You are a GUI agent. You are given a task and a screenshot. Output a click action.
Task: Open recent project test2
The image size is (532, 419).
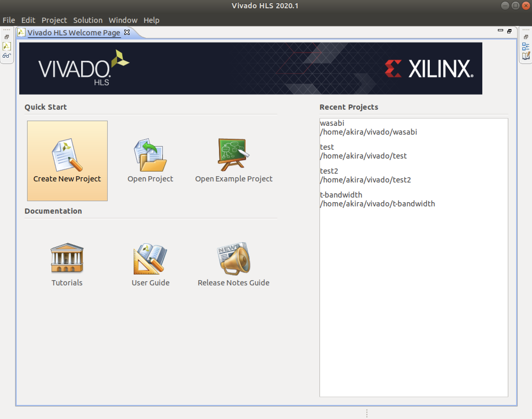click(x=329, y=171)
